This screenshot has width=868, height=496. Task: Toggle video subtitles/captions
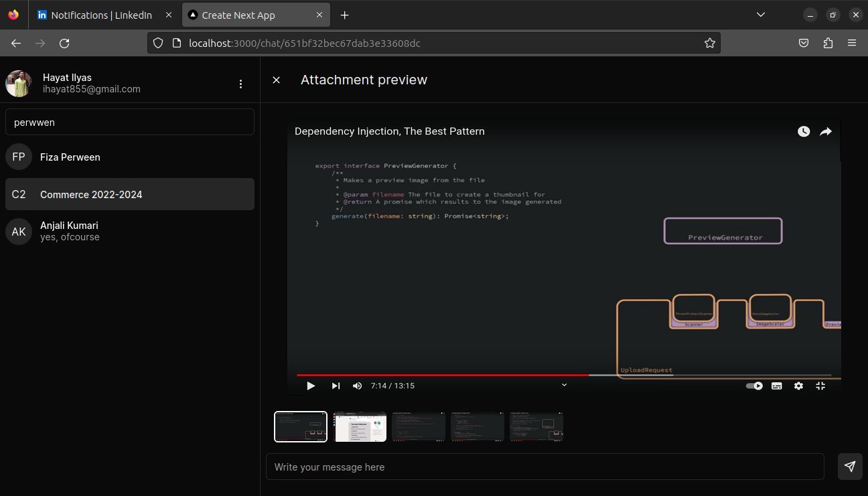pos(776,386)
